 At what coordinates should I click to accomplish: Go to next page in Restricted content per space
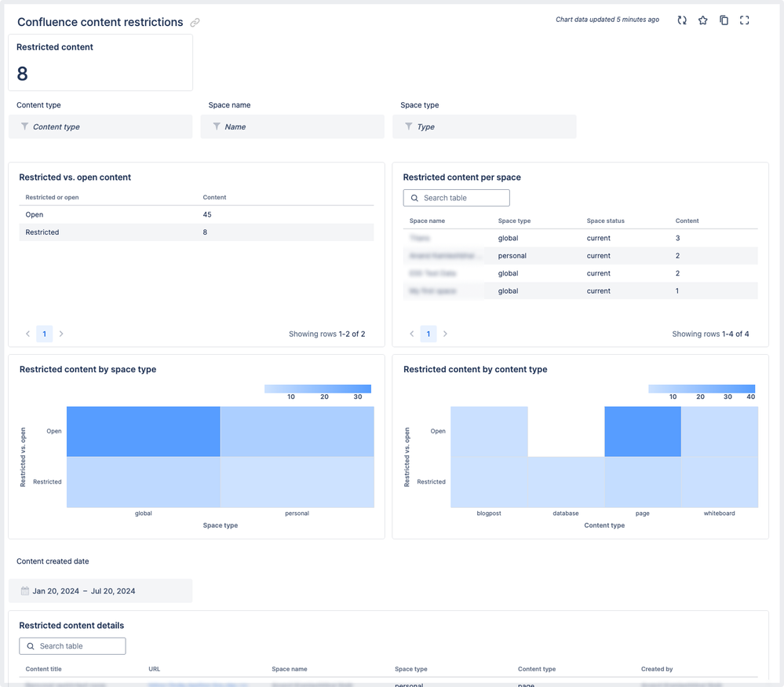(445, 334)
